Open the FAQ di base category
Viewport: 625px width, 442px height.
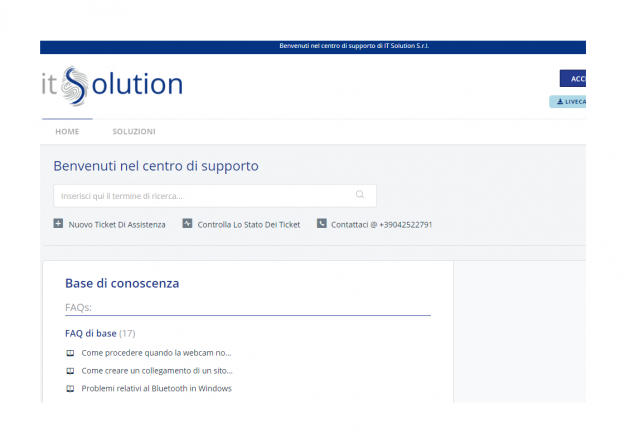pos(91,333)
